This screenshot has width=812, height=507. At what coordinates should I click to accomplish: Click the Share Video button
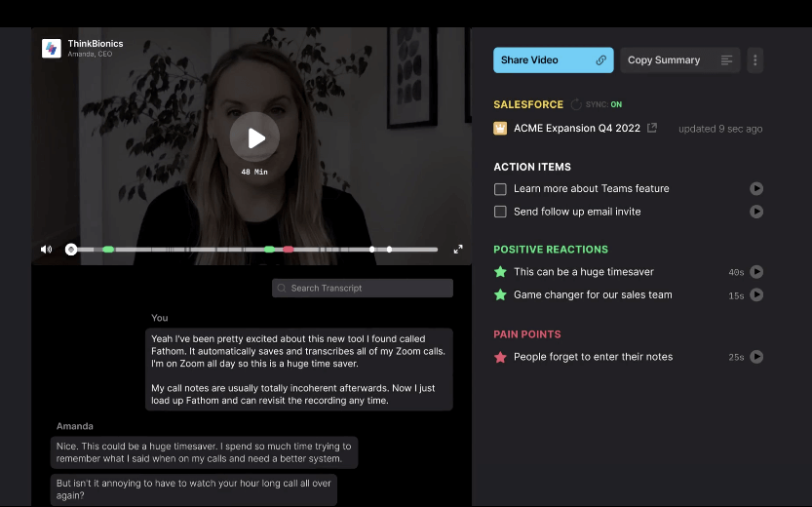coord(553,60)
